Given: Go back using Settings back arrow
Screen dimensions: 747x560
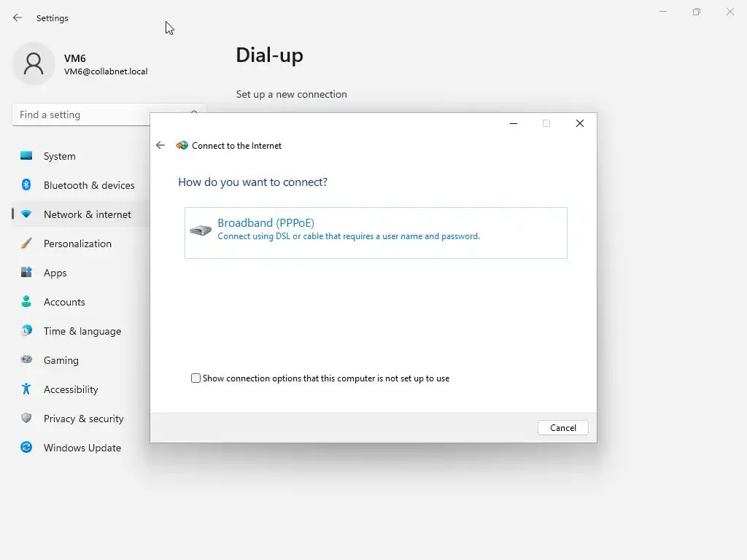Looking at the screenshot, I should (18, 17).
